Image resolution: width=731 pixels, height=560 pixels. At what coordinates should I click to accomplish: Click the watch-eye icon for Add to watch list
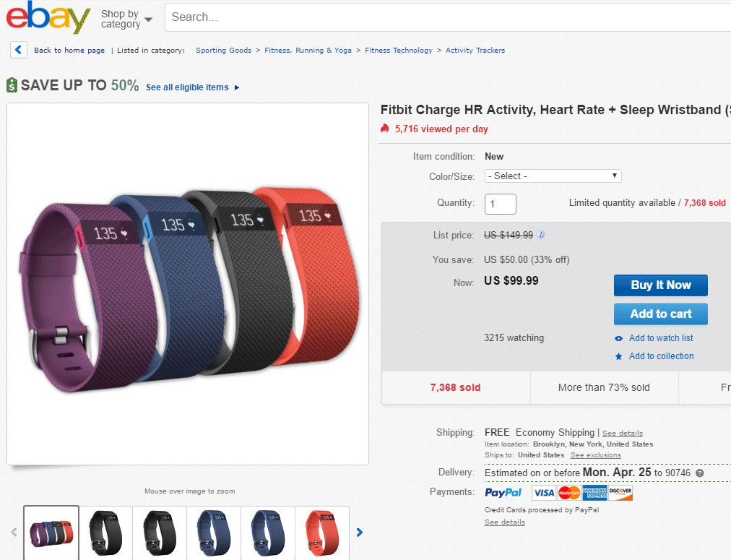(x=618, y=337)
